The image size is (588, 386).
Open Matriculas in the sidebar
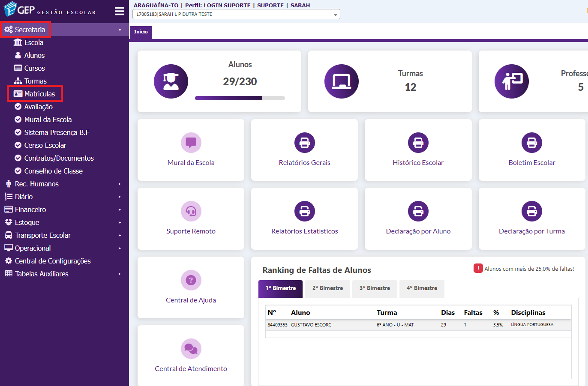(39, 94)
